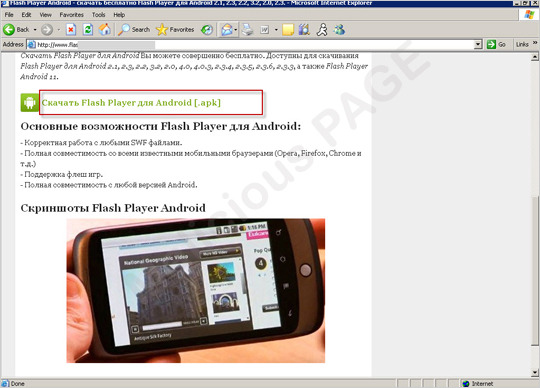Click the phone screenshot image
The width and height of the screenshot is (540, 388).
click(x=196, y=291)
